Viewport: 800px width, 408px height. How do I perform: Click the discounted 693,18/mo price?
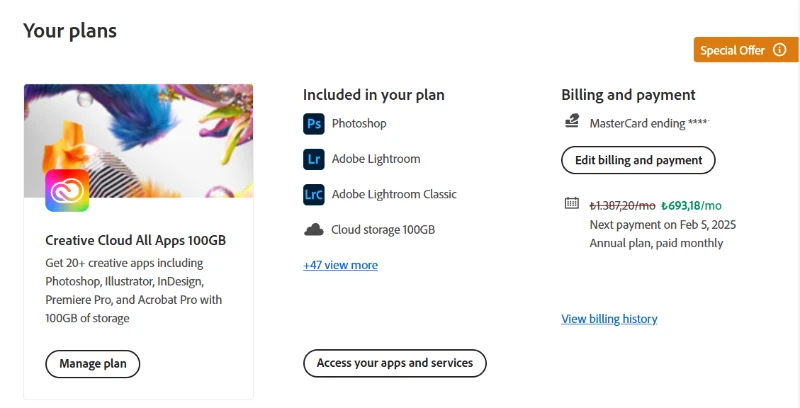pyautogui.click(x=691, y=206)
